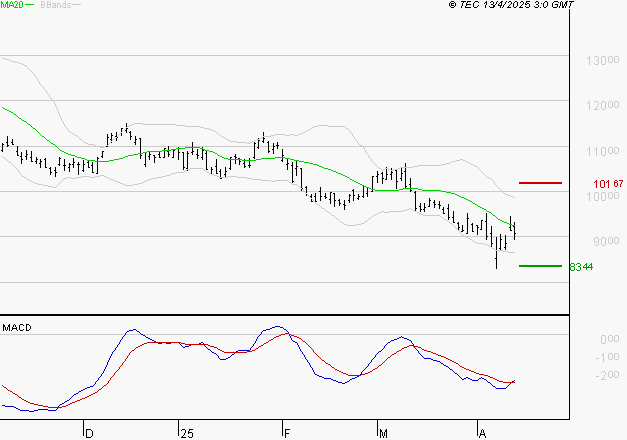Select the 83.44 support price label
627x440 pixels.
[x=581, y=267]
